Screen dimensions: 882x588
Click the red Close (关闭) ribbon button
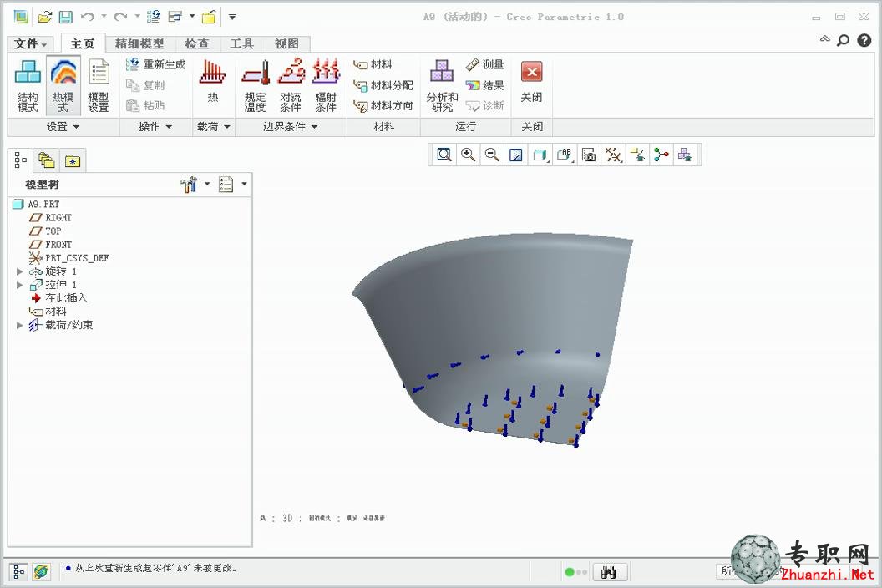[531, 82]
